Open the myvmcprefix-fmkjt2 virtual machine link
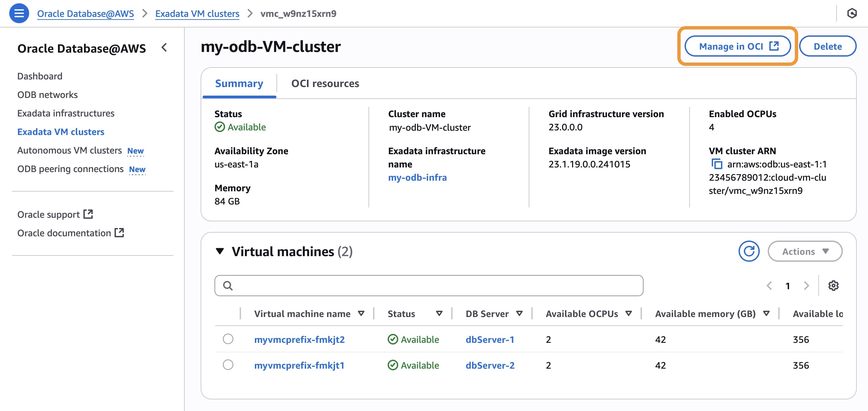Viewport: 868px width, 411px height. 300,339
